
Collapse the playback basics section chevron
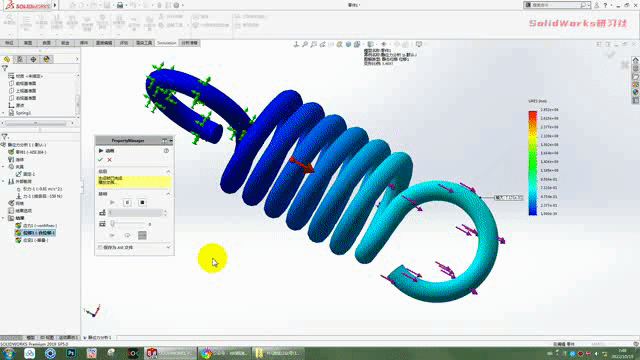[x=168, y=194]
